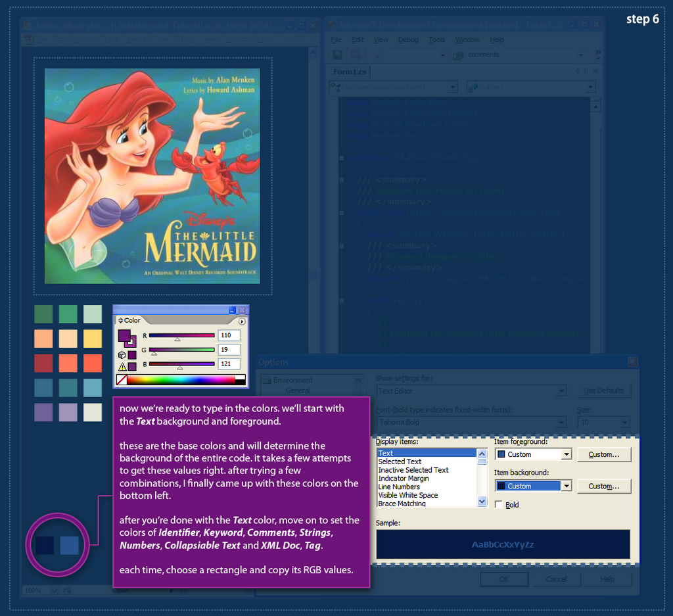Screen dimensions: 673x616
Task: Open the Item background dropdown
Action: tap(567, 486)
